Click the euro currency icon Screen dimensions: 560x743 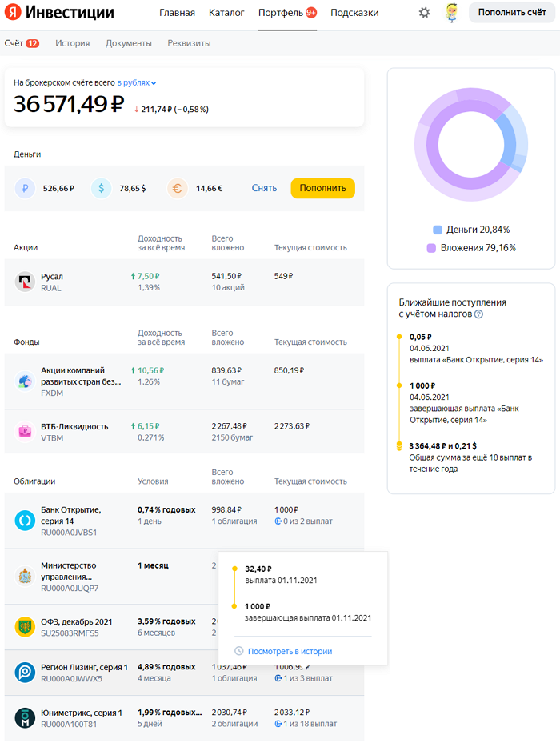[x=177, y=188]
